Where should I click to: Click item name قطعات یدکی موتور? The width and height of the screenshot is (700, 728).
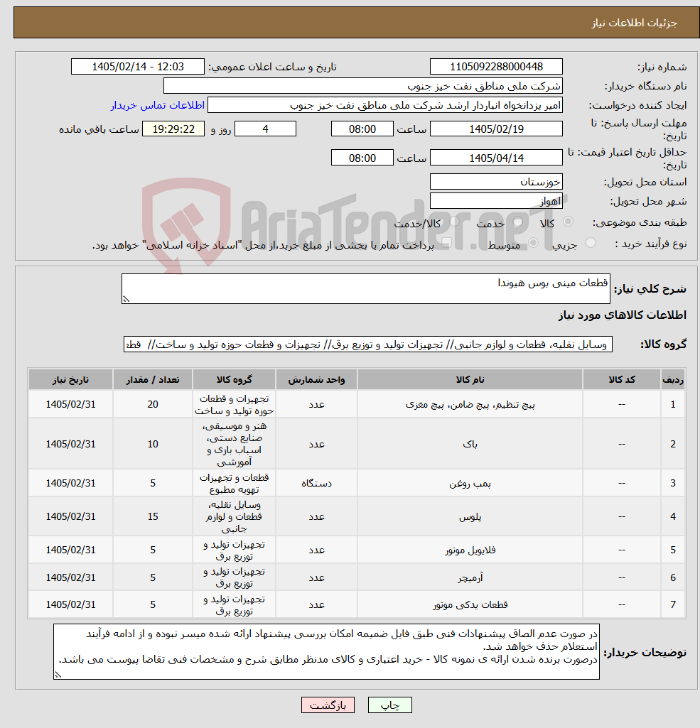coord(470,604)
